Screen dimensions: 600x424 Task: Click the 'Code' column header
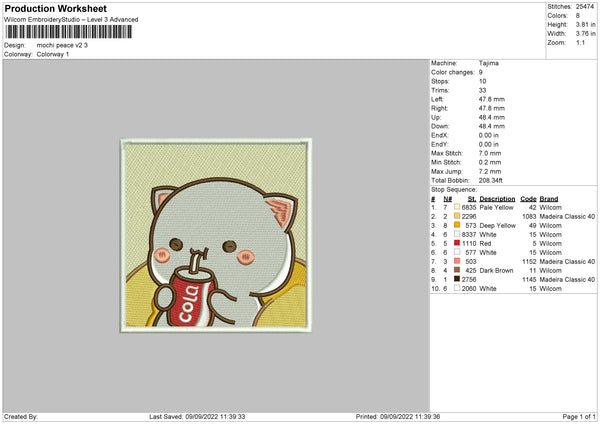click(528, 199)
